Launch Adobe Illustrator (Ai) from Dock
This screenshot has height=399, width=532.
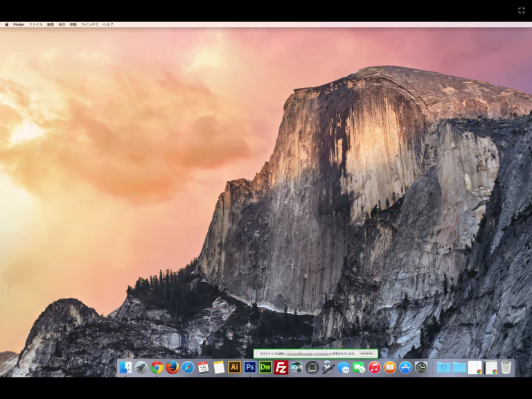point(234,367)
